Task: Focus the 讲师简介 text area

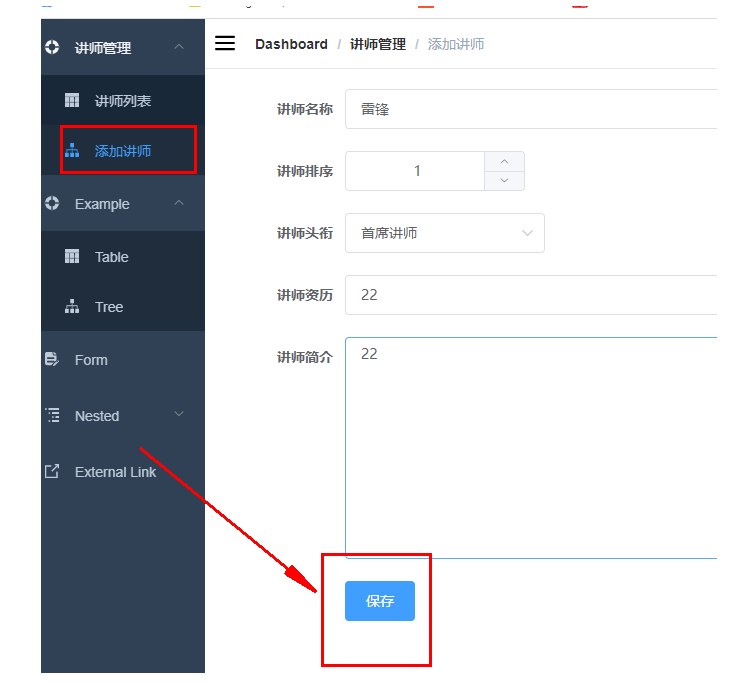Action: coord(531,448)
